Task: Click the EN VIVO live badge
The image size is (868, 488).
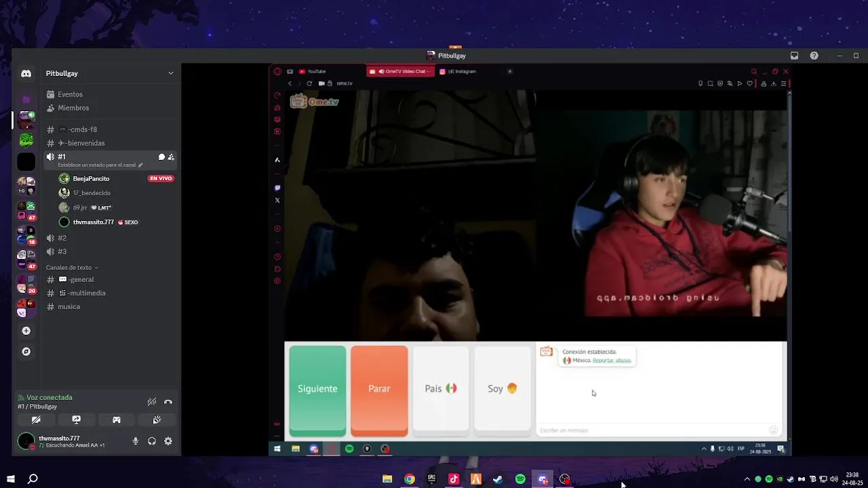Action: [161, 178]
